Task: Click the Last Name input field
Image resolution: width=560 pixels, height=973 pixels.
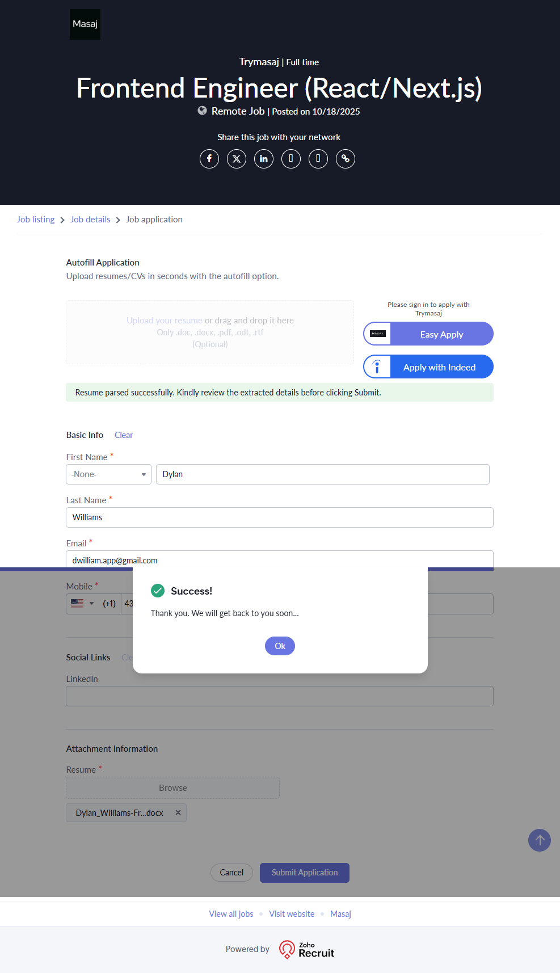Action: tap(280, 517)
